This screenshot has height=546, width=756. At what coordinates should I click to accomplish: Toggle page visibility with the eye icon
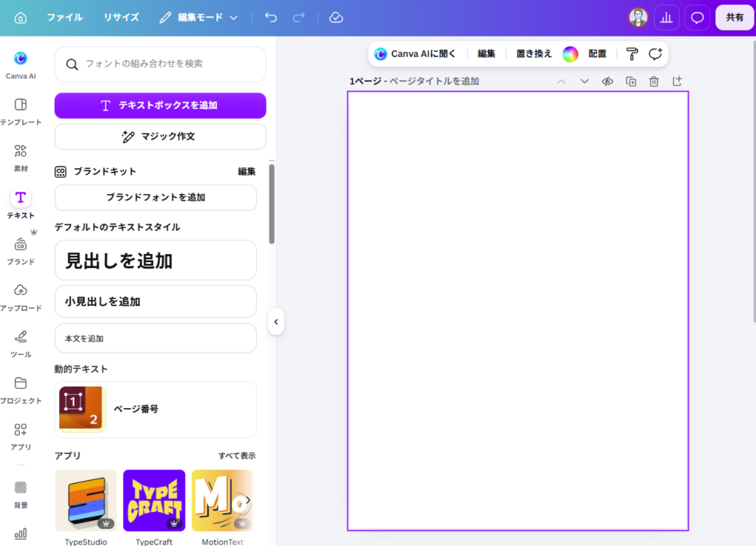click(x=608, y=81)
